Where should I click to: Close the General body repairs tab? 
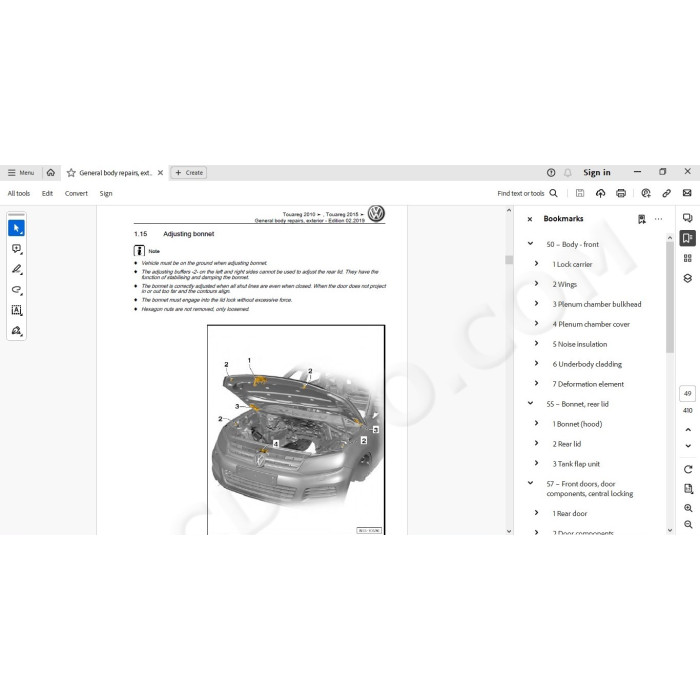160,173
